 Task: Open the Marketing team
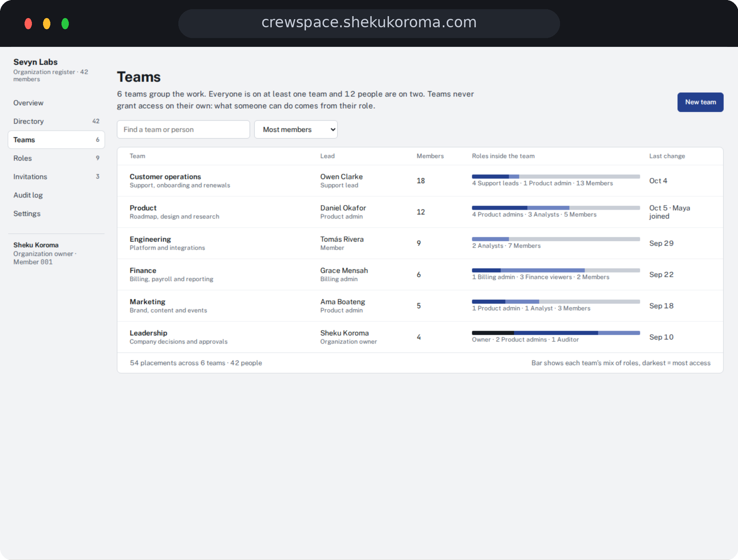point(420,306)
